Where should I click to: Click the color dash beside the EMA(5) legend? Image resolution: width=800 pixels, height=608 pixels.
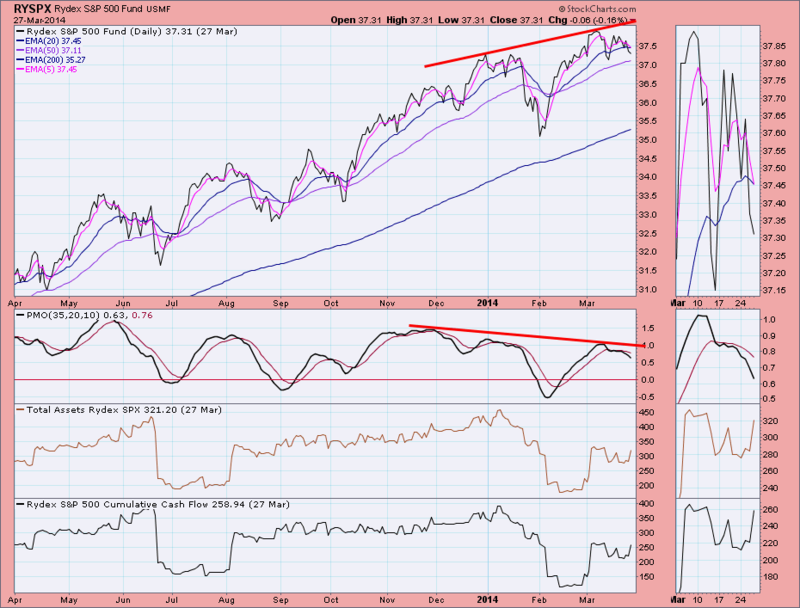[20, 69]
